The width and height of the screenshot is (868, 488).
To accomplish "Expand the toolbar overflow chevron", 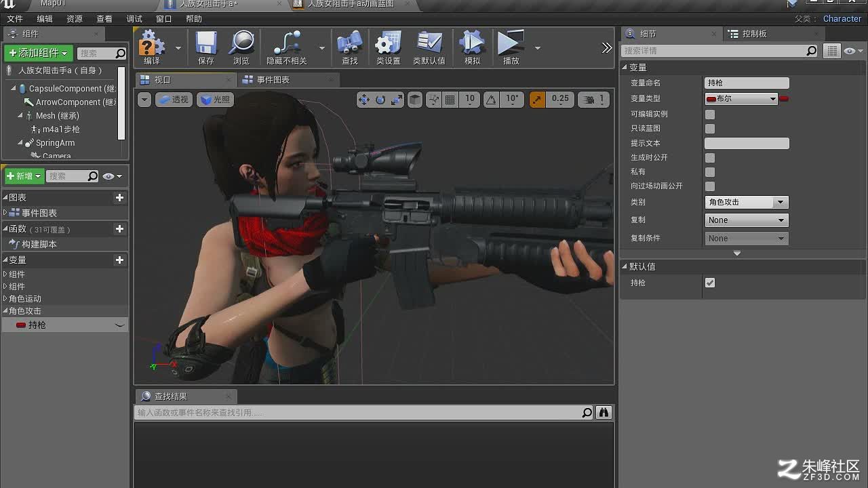I will 607,47.
